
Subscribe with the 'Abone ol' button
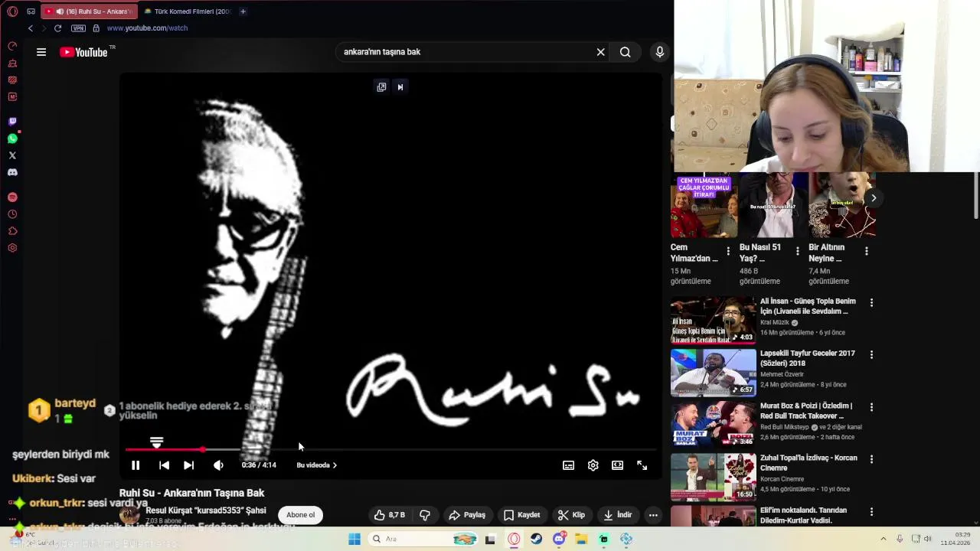300,515
